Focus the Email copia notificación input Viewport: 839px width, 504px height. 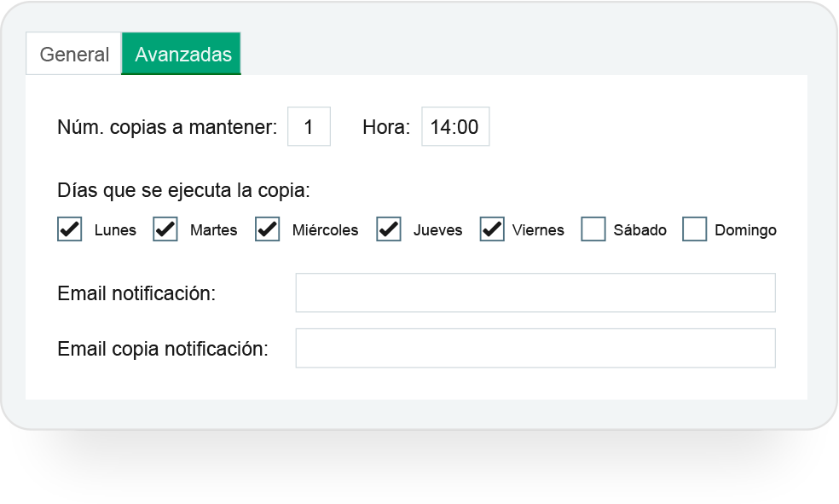(535, 348)
